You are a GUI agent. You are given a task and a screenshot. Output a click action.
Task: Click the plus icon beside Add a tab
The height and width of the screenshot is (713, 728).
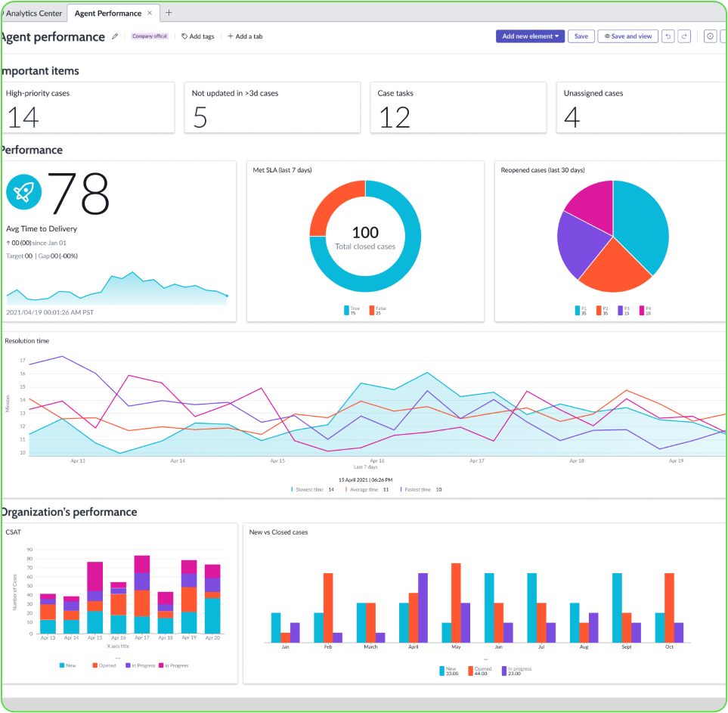click(x=229, y=36)
